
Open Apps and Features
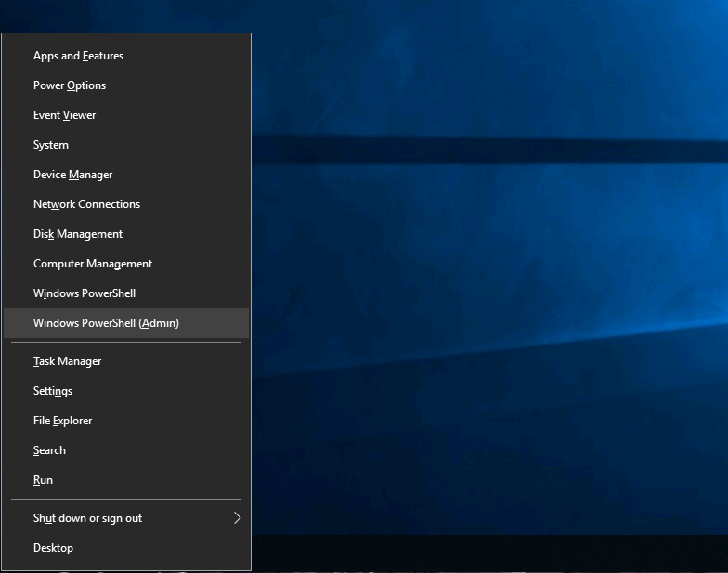[x=126, y=56]
